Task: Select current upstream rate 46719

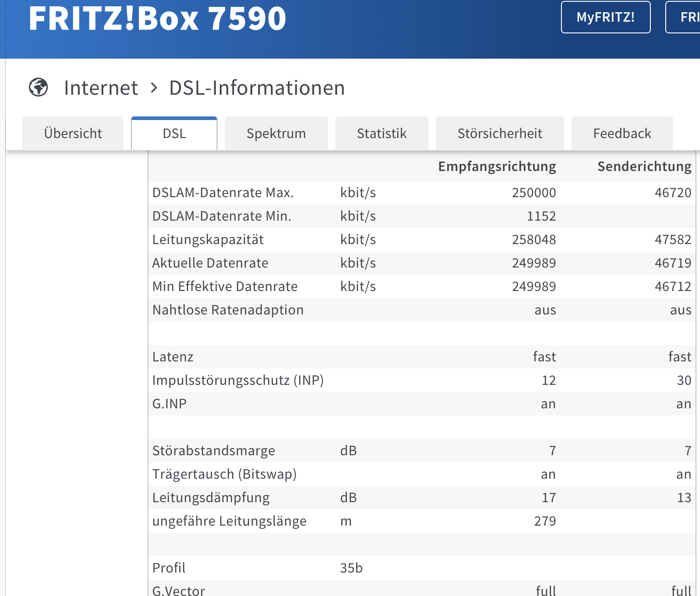Action: [673, 263]
